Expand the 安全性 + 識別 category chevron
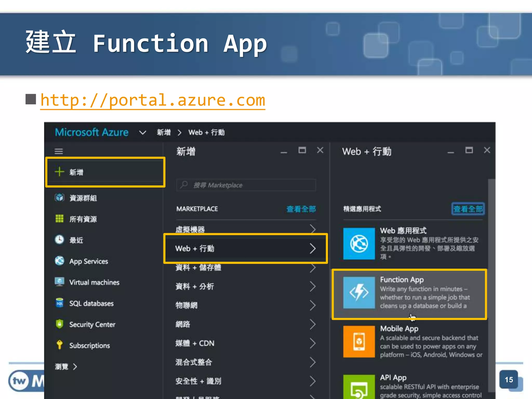The width and height of the screenshot is (532, 399). point(313,381)
